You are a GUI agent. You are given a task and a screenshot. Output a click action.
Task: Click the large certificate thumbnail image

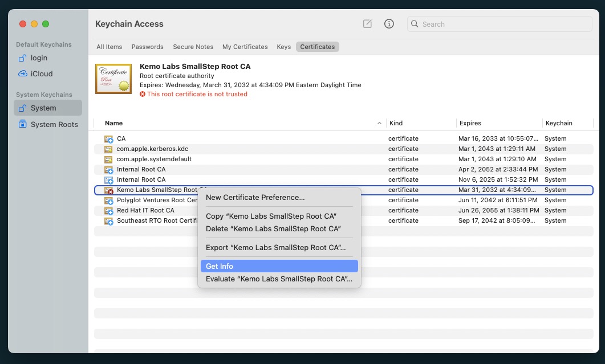(x=113, y=79)
